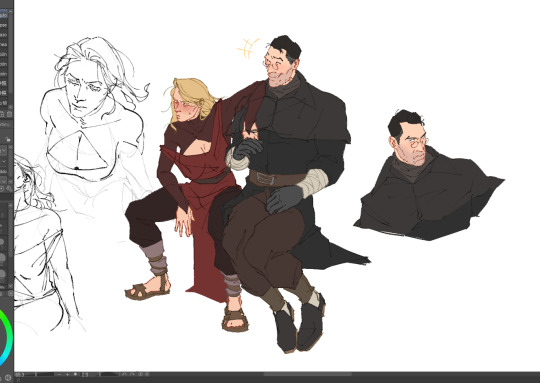Click the zoom out minus icon in status bar
Image resolution: width=540 pixels, height=383 pixels.
[59, 374]
